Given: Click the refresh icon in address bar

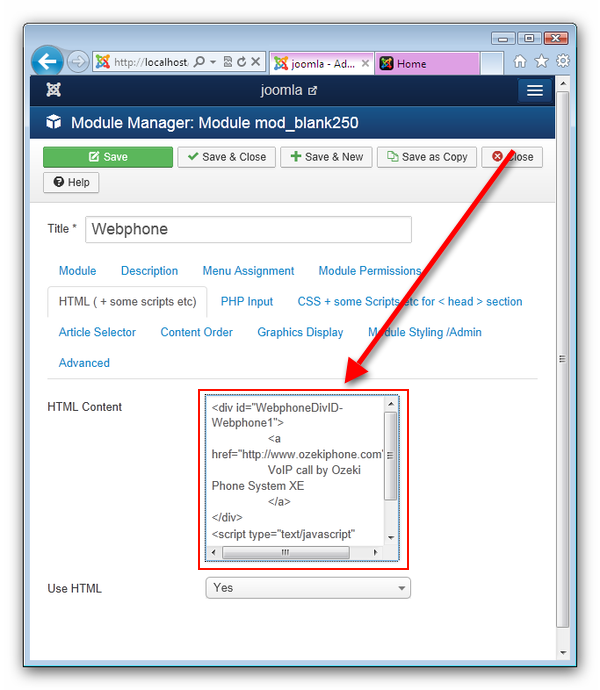Looking at the screenshot, I should [241, 62].
